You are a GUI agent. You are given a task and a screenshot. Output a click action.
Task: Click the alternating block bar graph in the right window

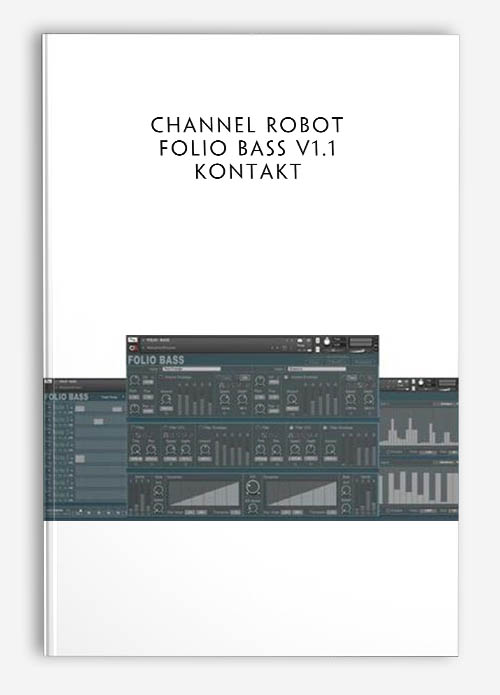pyautogui.click(x=418, y=487)
